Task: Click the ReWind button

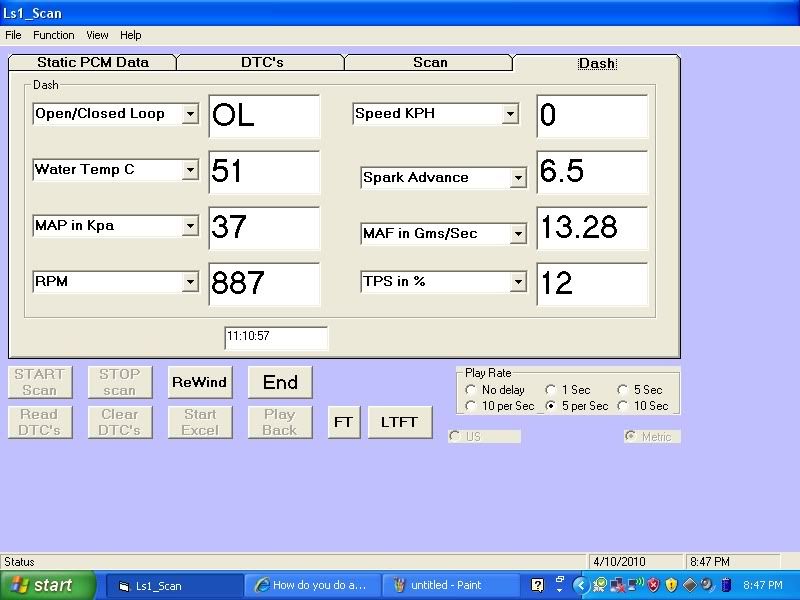Action: [199, 382]
